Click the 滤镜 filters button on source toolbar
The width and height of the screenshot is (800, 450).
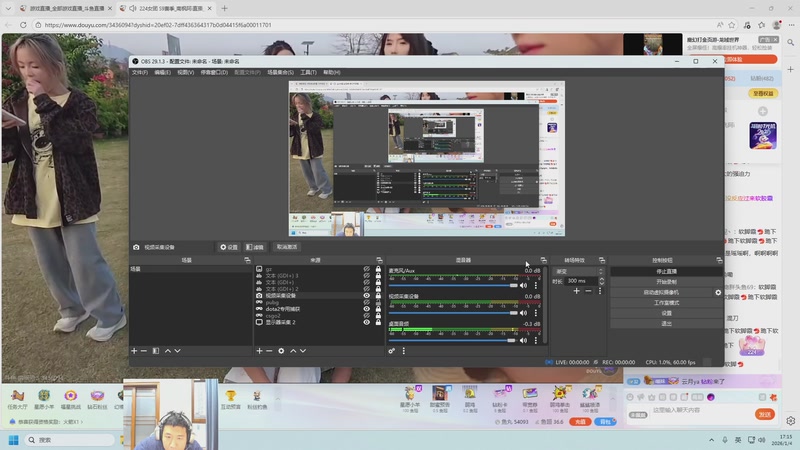coord(255,247)
